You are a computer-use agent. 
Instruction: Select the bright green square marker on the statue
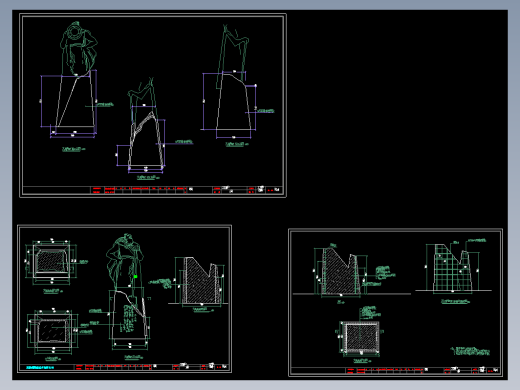(x=136, y=276)
